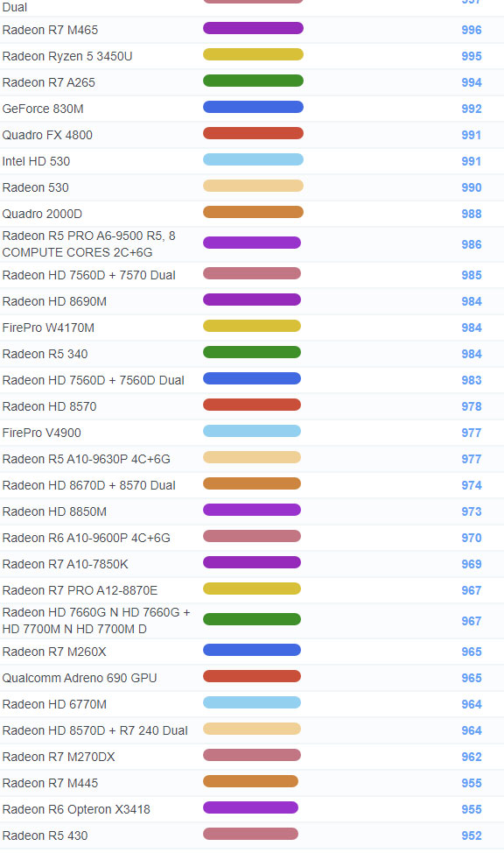Click Radeon HD 7660G N HD 7660G entry
This screenshot has height=853, width=504.
coord(96,620)
